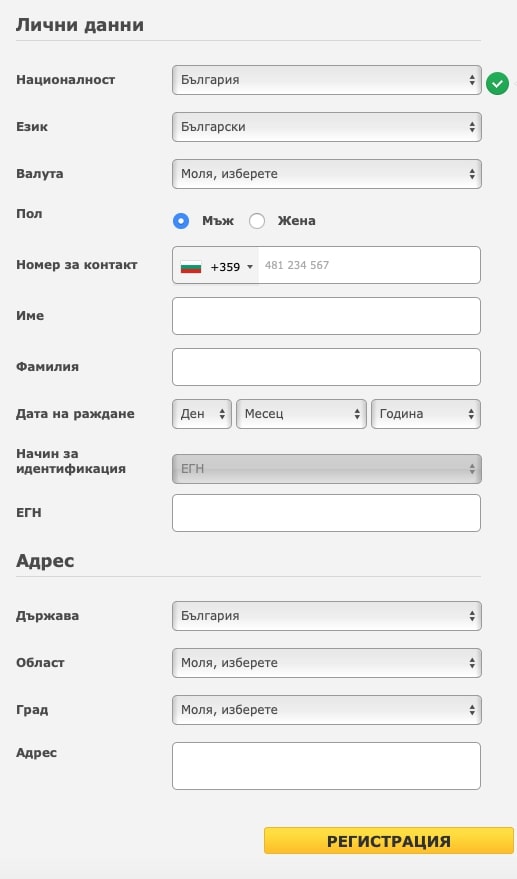Click the Bulgarian flag icon
This screenshot has width=517, height=879.
click(x=191, y=267)
